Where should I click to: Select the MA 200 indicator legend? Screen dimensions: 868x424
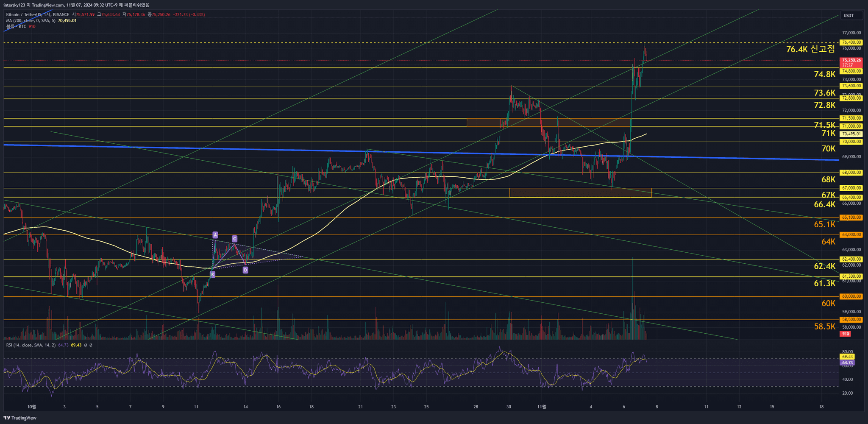31,20
